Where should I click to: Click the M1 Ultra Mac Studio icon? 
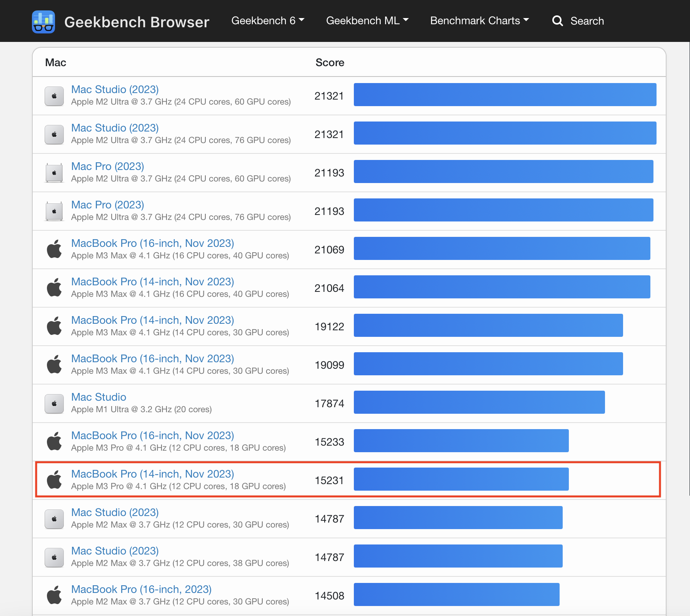(54, 404)
